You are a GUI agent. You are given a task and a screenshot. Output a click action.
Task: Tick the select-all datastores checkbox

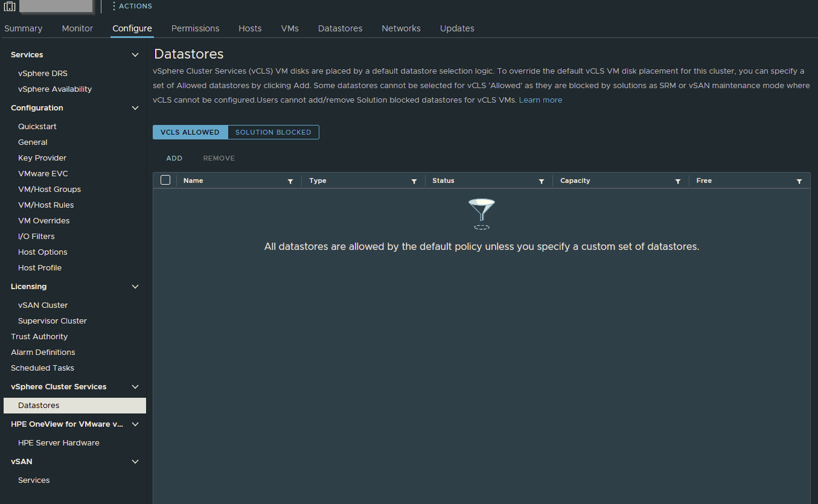(165, 180)
